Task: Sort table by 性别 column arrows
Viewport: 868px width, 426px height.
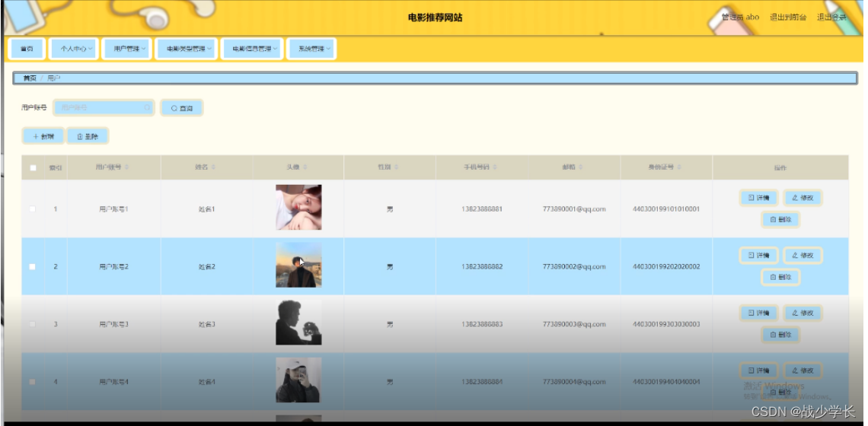Action: (x=397, y=167)
